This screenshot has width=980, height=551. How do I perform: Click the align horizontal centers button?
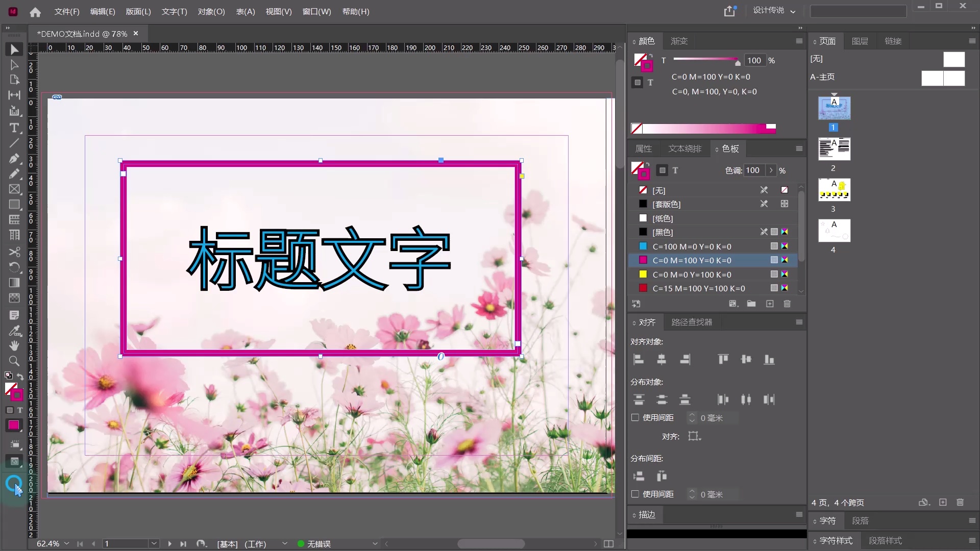click(x=662, y=359)
